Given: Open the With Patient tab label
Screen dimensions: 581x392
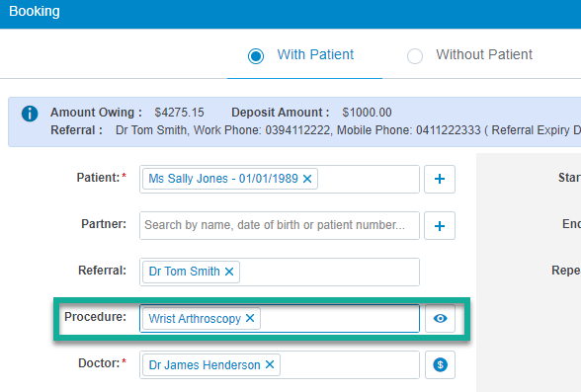Looking at the screenshot, I should pos(315,54).
